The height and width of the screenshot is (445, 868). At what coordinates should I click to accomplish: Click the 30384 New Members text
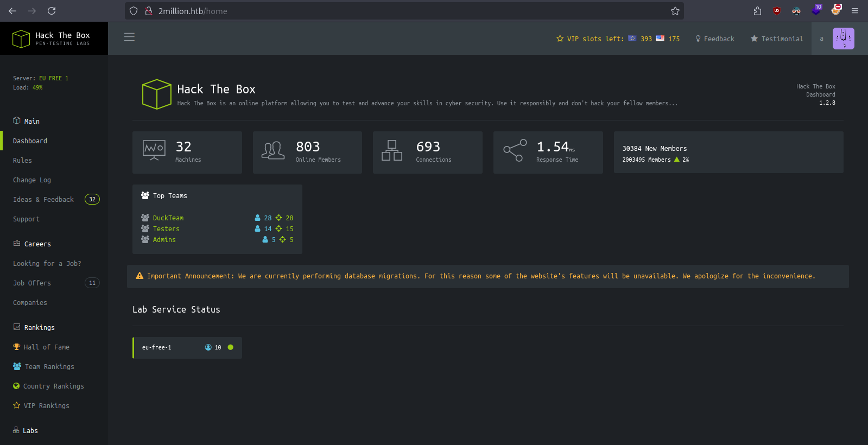(655, 148)
